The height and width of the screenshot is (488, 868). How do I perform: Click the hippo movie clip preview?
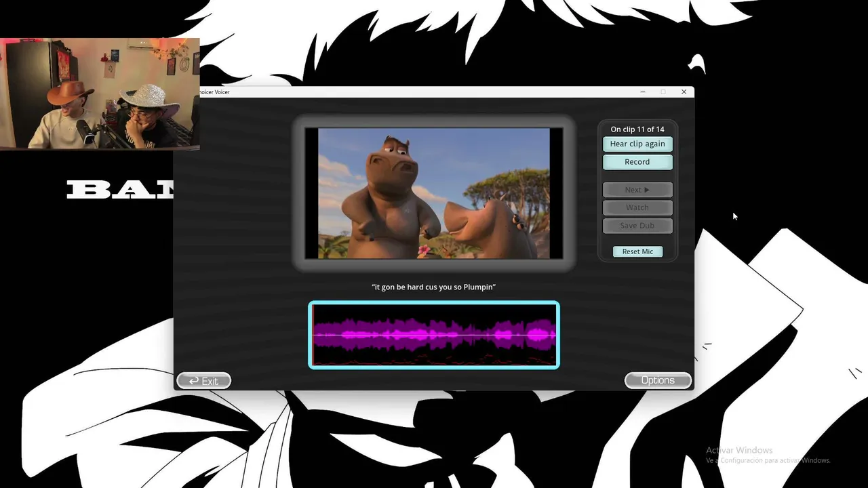pyautogui.click(x=434, y=193)
